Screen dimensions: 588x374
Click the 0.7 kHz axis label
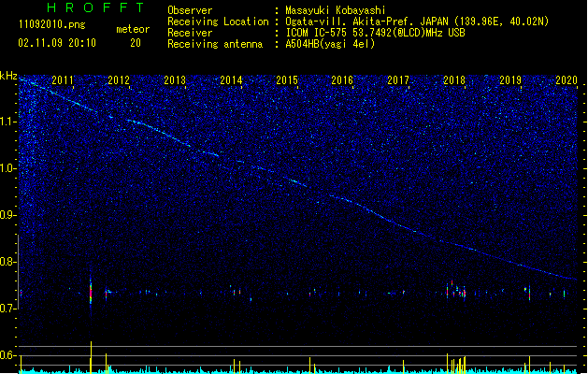(8, 309)
